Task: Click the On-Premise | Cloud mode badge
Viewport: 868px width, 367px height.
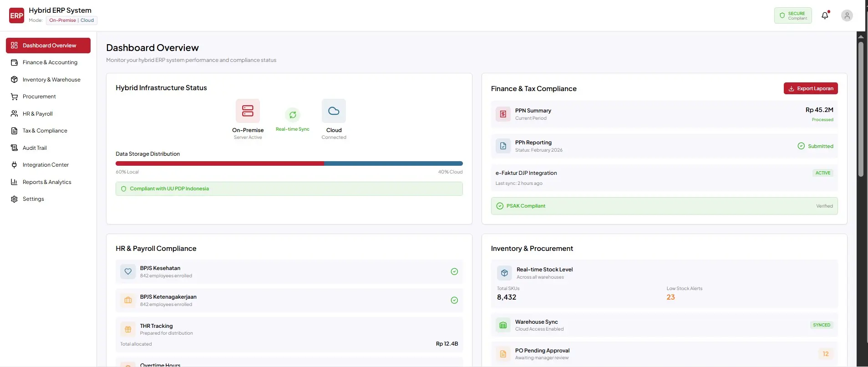Action: (x=71, y=20)
